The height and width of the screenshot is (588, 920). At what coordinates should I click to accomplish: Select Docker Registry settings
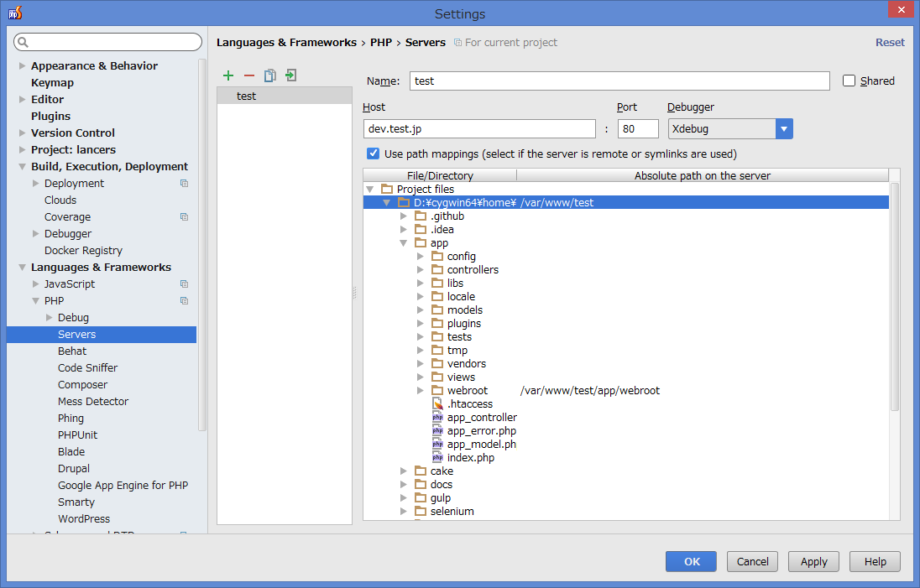click(83, 250)
